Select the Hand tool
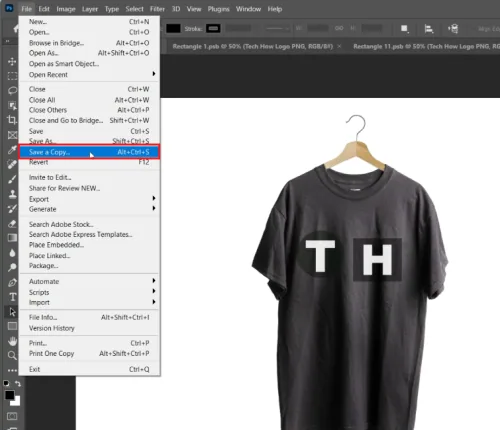Screen dimensions: 500x430 coord(12,341)
